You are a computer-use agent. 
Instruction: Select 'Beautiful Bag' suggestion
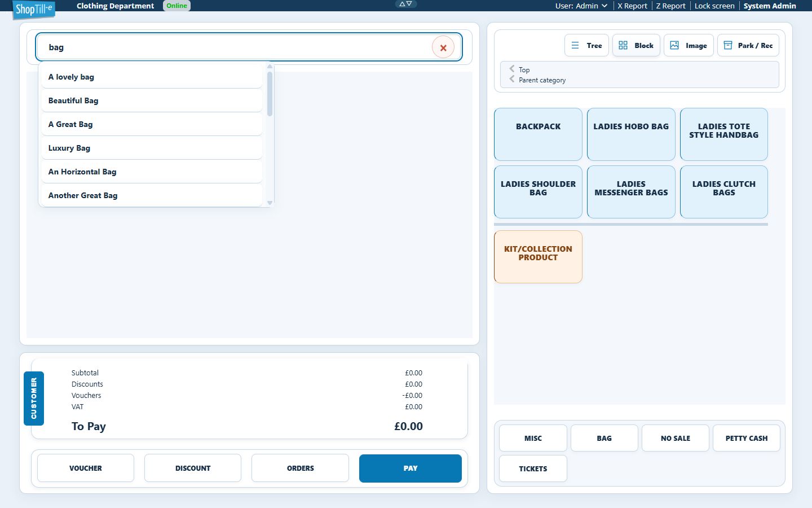(152, 100)
